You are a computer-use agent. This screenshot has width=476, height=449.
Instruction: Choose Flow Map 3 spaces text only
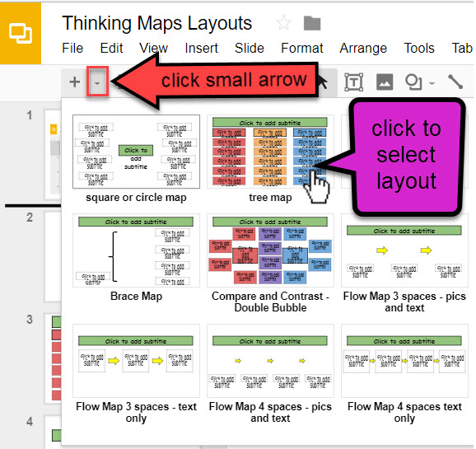click(x=136, y=361)
